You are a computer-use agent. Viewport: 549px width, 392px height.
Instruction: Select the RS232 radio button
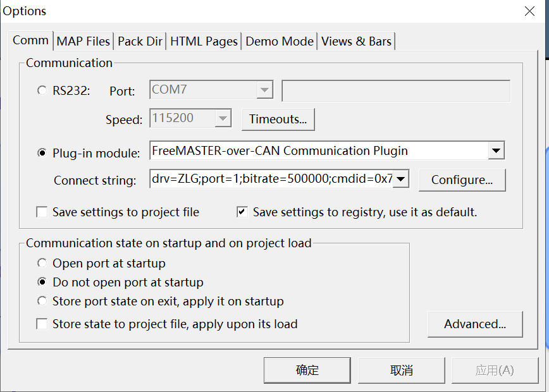coord(42,90)
